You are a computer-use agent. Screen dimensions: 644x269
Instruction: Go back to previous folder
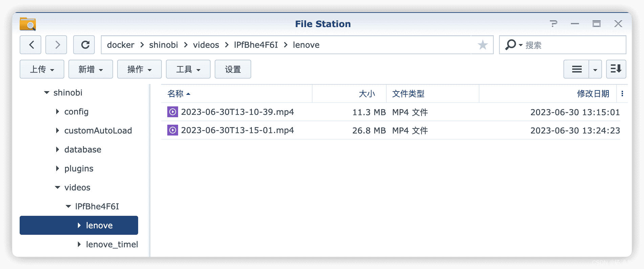pos(31,45)
